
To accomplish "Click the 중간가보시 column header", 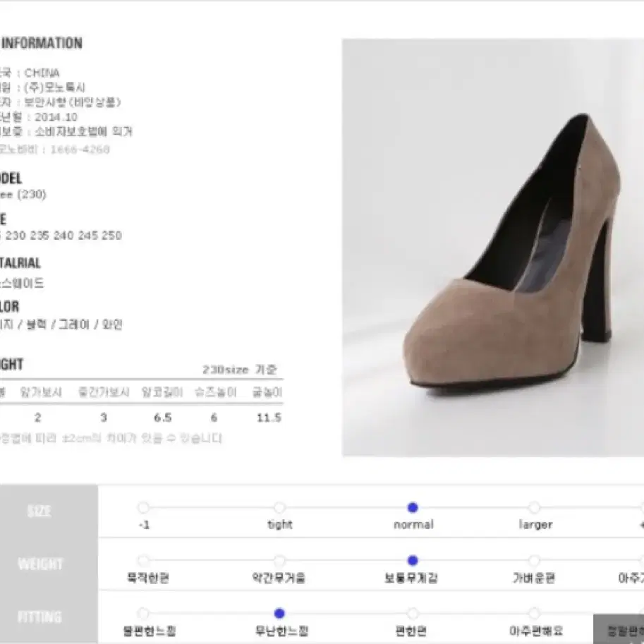I will tap(104, 392).
